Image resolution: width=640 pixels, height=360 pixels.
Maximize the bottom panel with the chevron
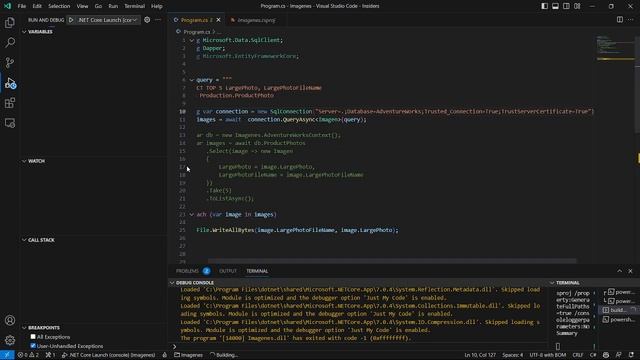(x=620, y=271)
